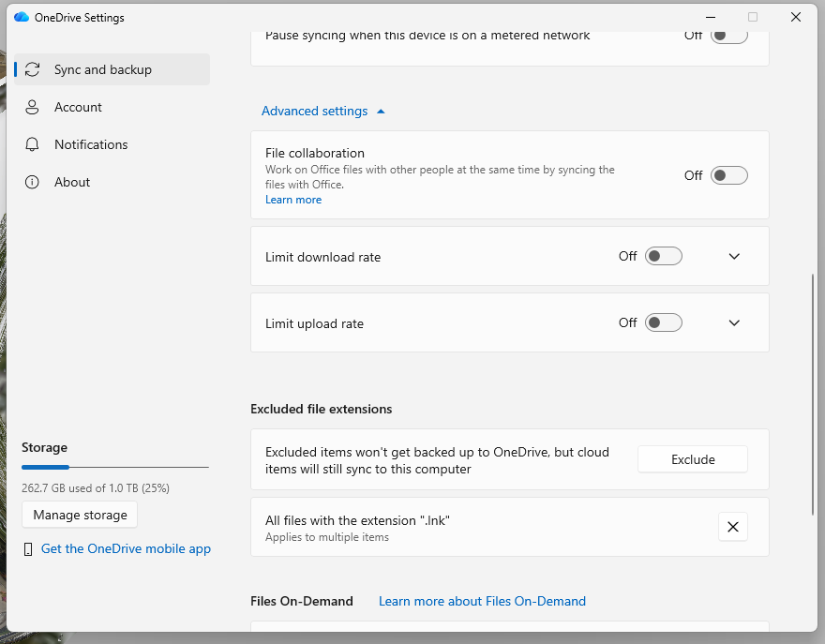Screen dimensions: 825x644
Task: Remove the ".lnk" extension exclusion
Action: click(732, 527)
